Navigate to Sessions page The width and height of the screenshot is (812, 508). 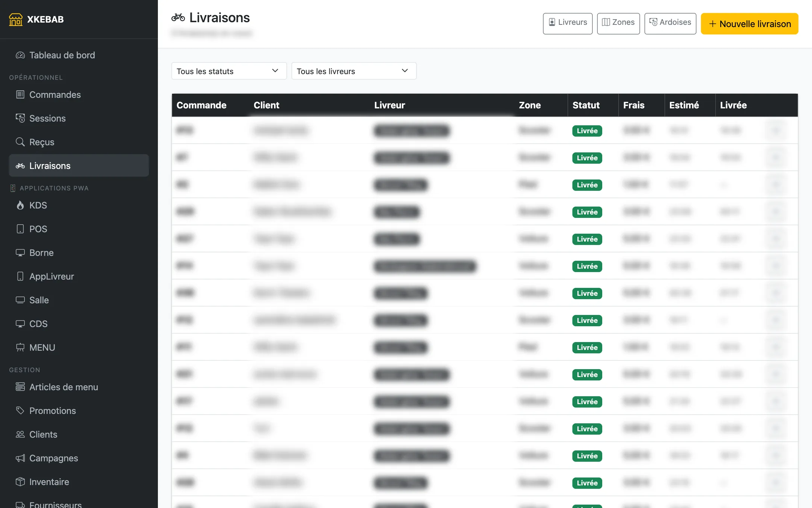(79, 118)
